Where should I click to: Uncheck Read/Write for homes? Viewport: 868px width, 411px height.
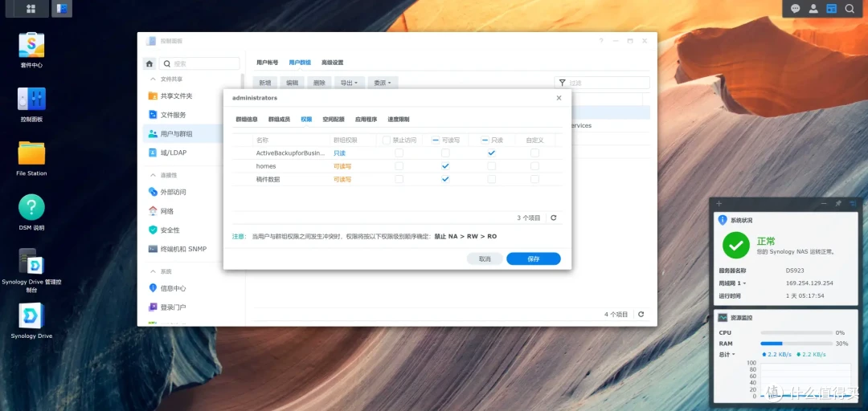445,166
